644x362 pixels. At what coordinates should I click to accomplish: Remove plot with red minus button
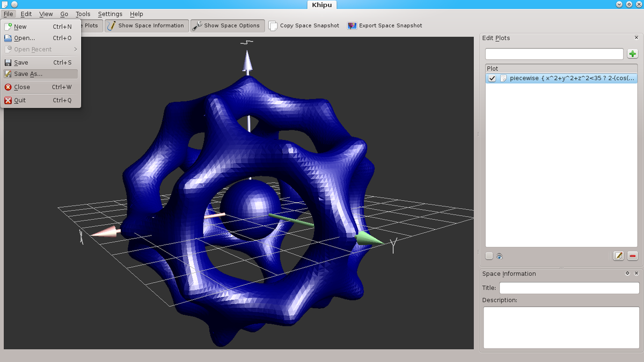(x=633, y=256)
